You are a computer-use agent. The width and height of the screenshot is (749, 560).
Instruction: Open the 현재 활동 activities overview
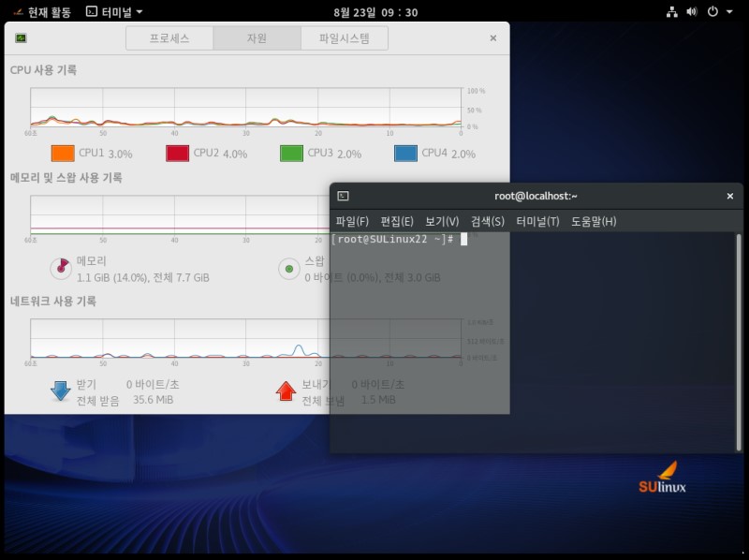coord(42,12)
